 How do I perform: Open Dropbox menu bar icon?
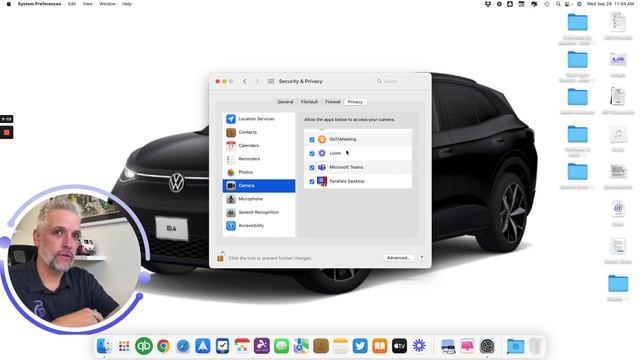point(488,4)
